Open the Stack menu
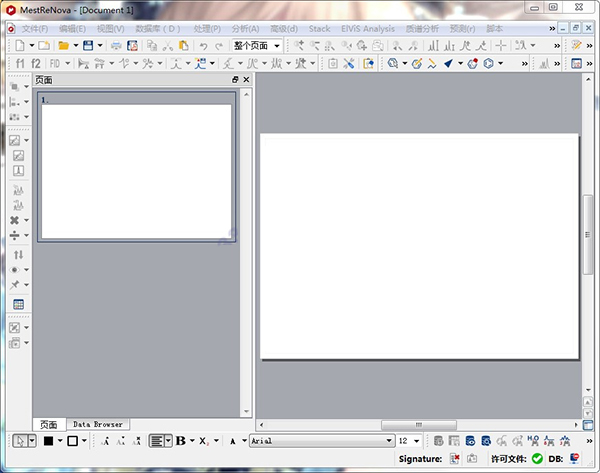This screenshot has height=473, width=600. [x=319, y=29]
